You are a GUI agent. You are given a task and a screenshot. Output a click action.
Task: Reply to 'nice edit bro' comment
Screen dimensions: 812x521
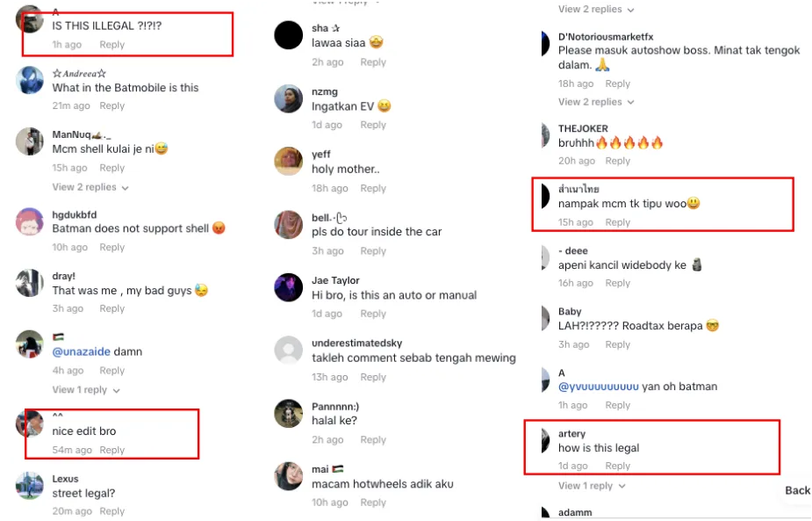pyautogui.click(x=111, y=450)
